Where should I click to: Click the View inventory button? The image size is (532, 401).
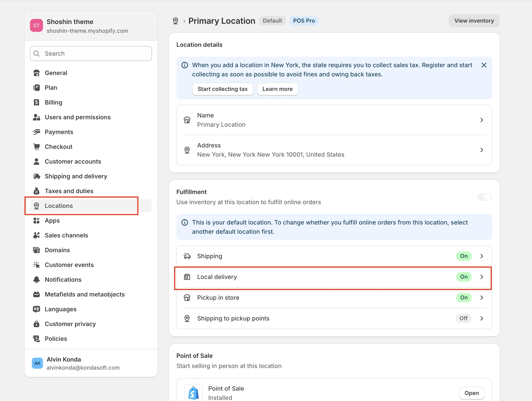coord(474,21)
